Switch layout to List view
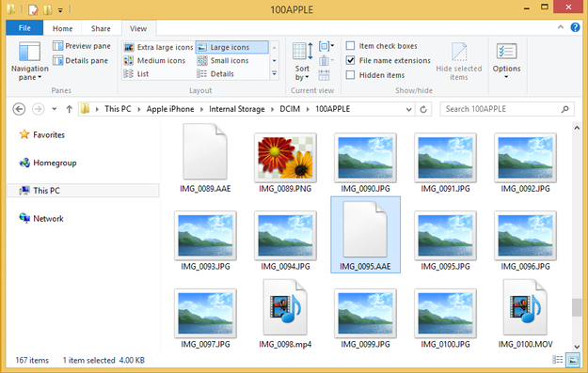 (136, 74)
